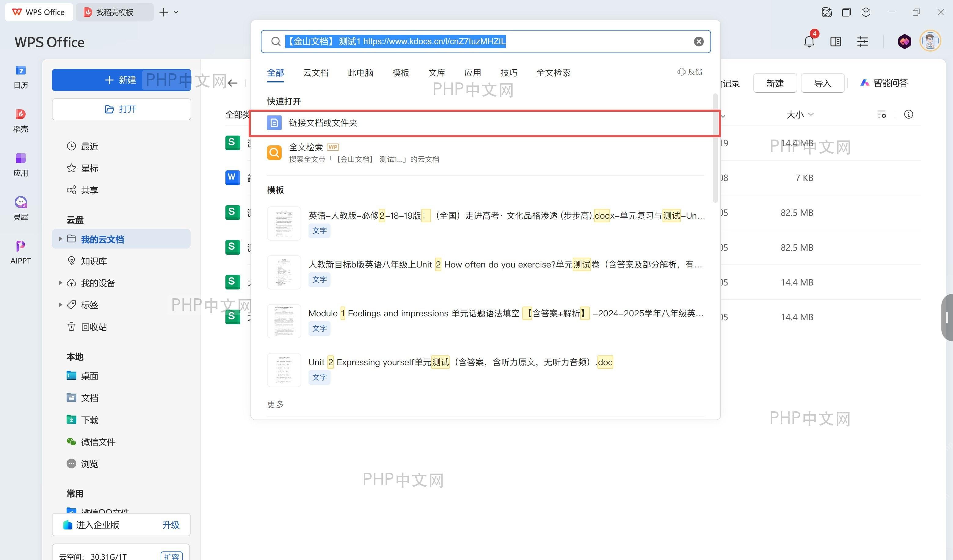The image size is (953, 560).
Task: Click 更多 under templates results
Action: coord(275,404)
